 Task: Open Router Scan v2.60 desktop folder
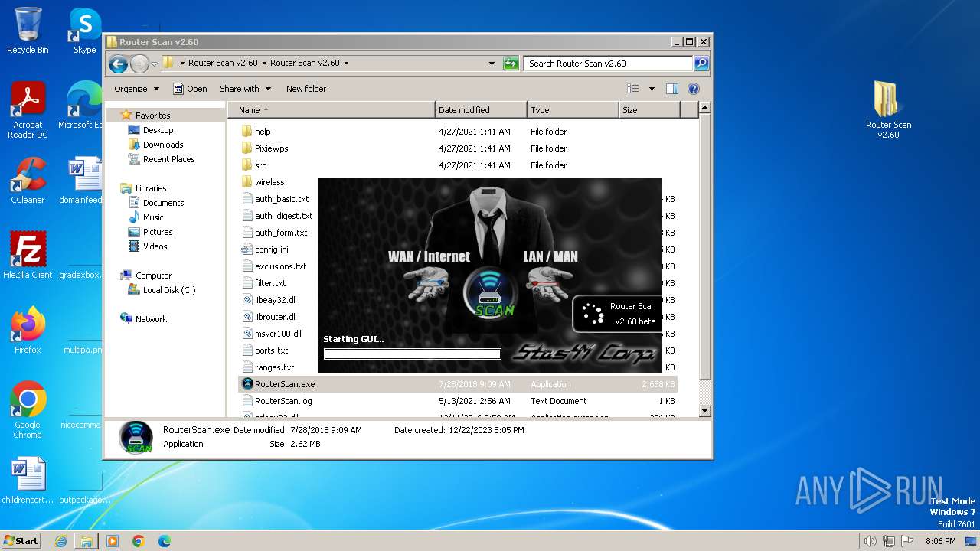click(888, 111)
